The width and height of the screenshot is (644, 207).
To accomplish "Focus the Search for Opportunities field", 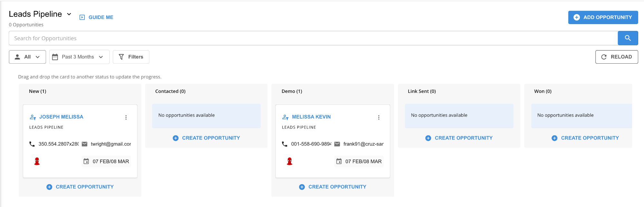I will coord(312,38).
